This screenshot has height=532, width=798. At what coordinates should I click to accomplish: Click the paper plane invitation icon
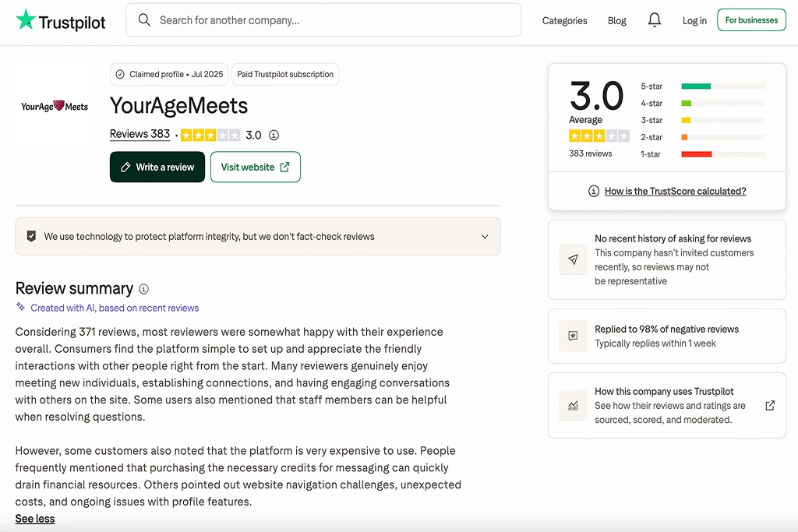(573, 259)
